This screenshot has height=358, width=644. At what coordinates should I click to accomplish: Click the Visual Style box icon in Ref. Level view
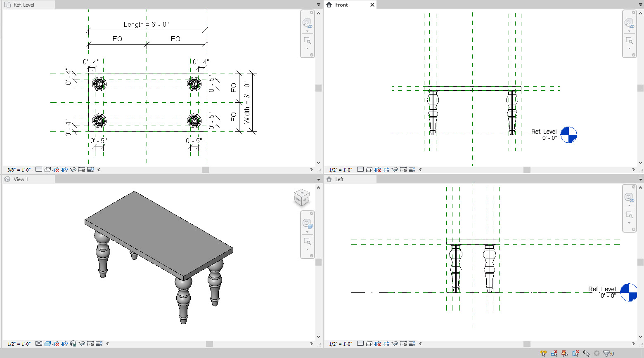click(39, 169)
